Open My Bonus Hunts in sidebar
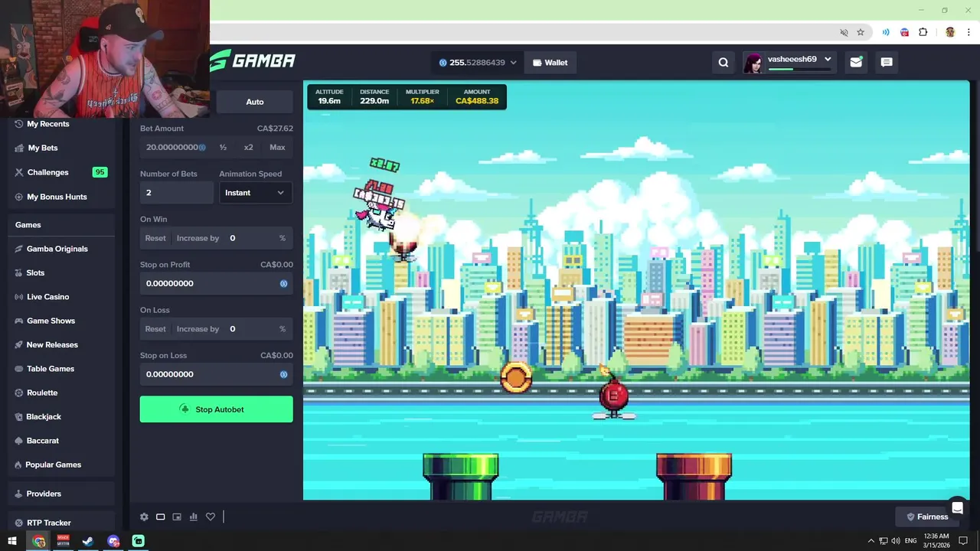The width and height of the screenshot is (980, 551). 57,197
